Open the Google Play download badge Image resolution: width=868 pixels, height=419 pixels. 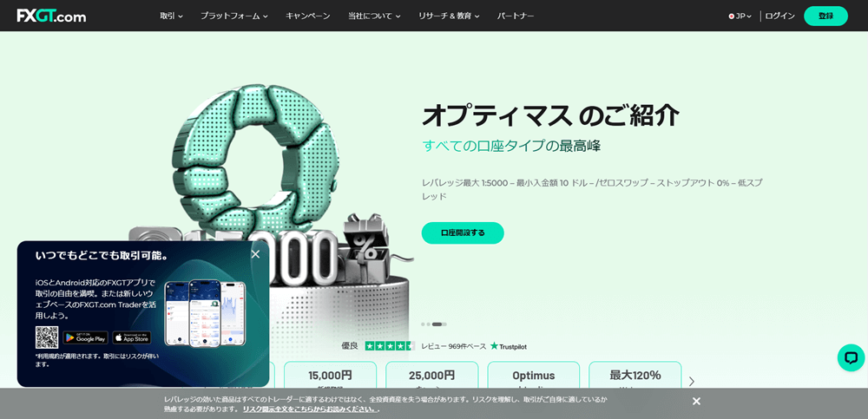pos(85,337)
